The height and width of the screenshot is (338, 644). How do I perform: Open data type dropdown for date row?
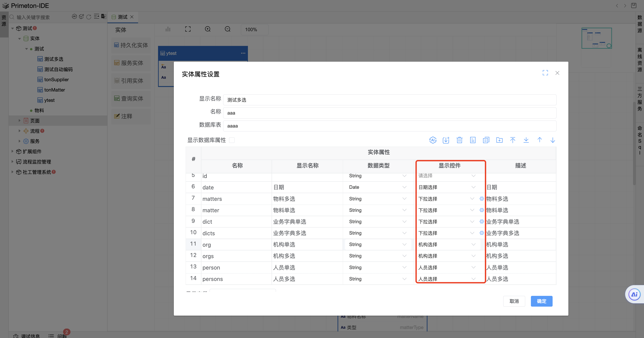[x=378, y=187]
